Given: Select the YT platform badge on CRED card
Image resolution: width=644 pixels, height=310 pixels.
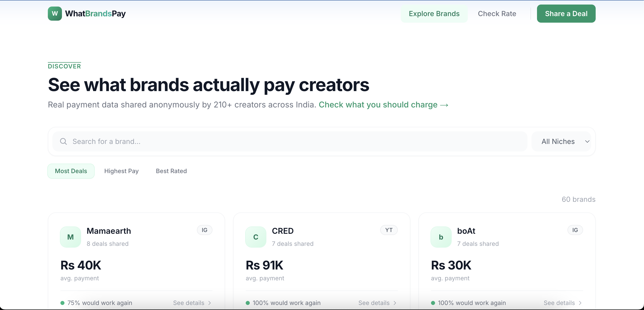Looking at the screenshot, I should [388, 230].
